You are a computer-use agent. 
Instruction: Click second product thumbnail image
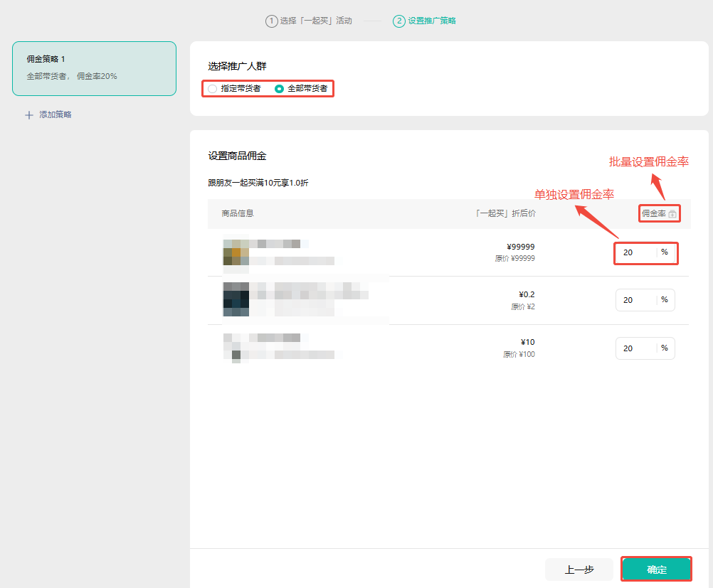click(236, 299)
